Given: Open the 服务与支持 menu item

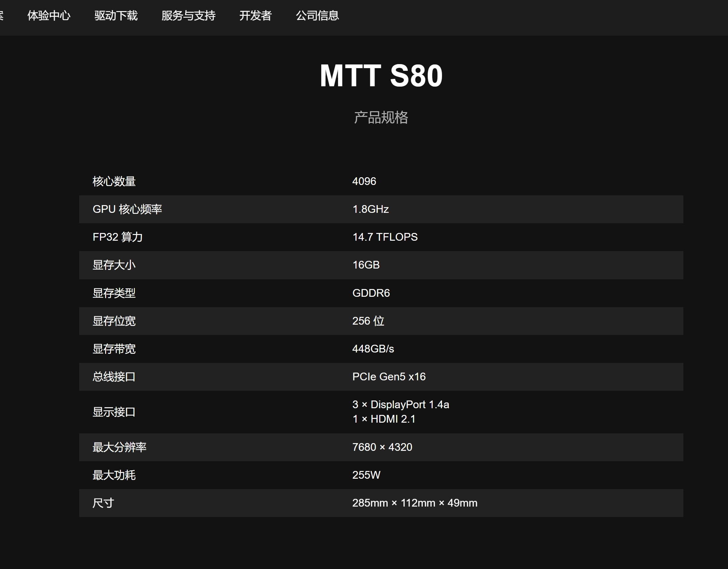Looking at the screenshot, I should (188, 15).
